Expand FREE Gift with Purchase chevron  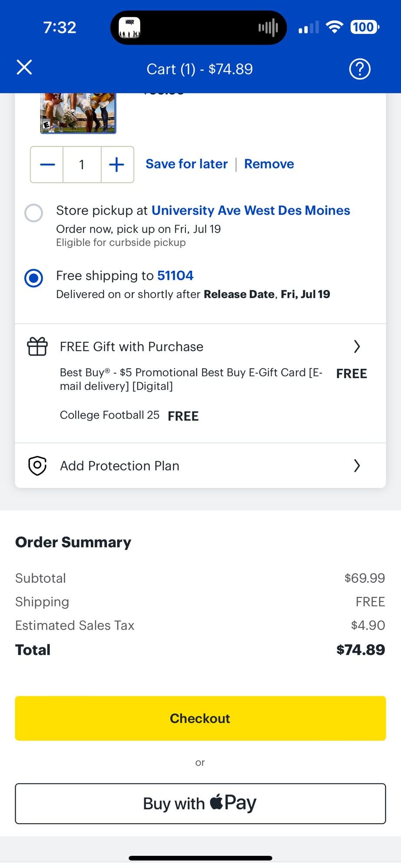357,346
